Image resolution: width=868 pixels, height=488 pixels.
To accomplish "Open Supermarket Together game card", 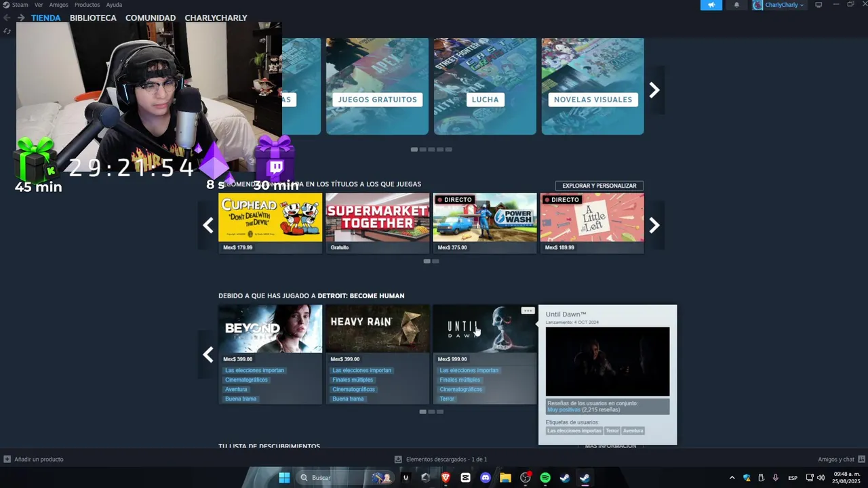I will pyautogui.click(x=377, y=223).
